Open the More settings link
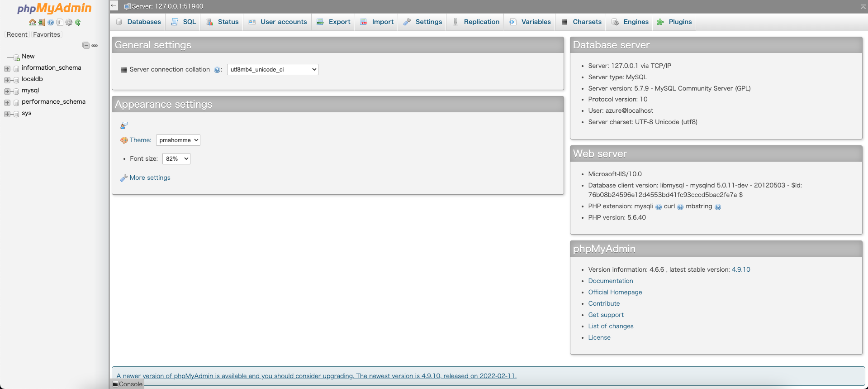The width and height of the screenshot is (868, 389). pos(150,178)
